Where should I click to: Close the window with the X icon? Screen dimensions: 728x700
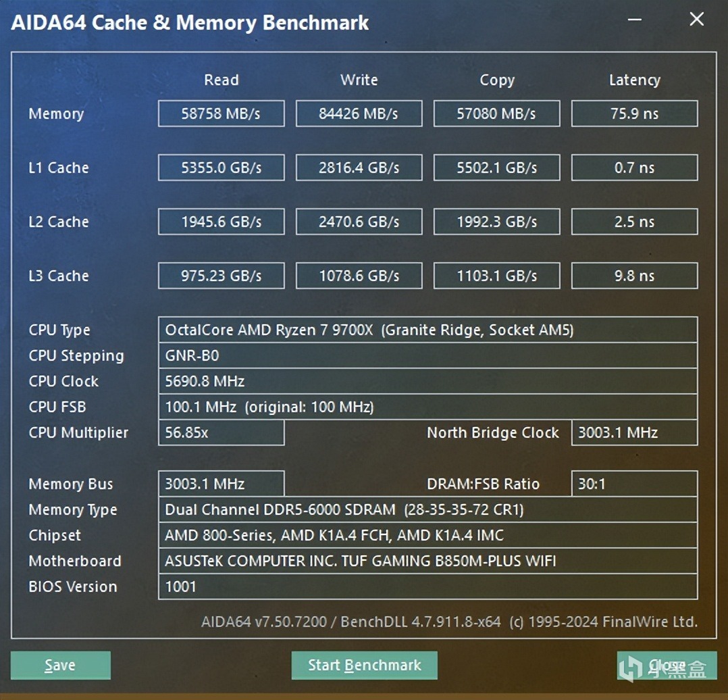[696, 20]
